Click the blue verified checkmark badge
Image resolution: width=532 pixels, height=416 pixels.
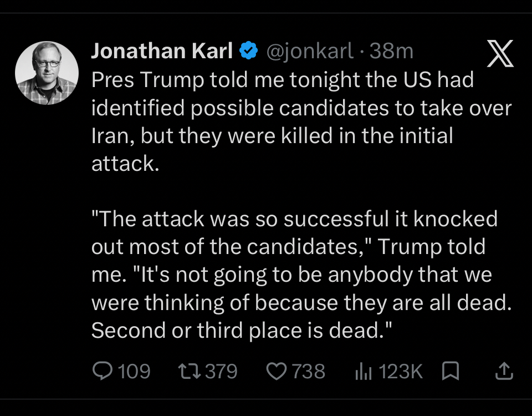pos(248,51)
